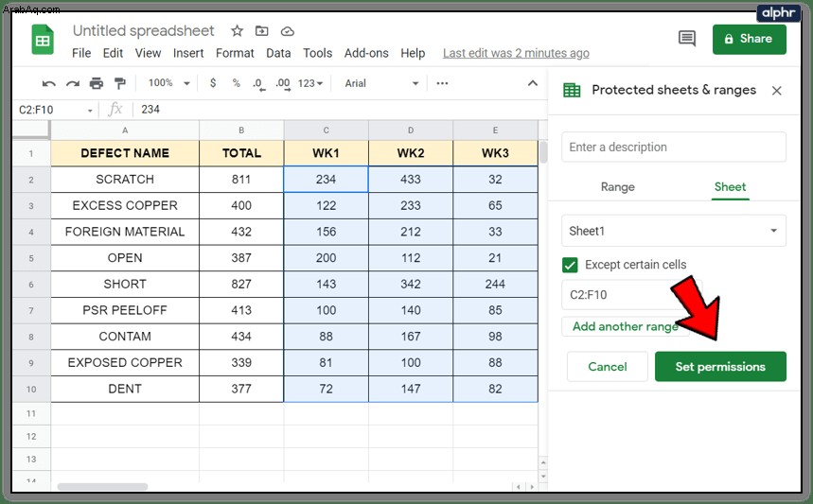Open the Tools menu

coord(317,53)
